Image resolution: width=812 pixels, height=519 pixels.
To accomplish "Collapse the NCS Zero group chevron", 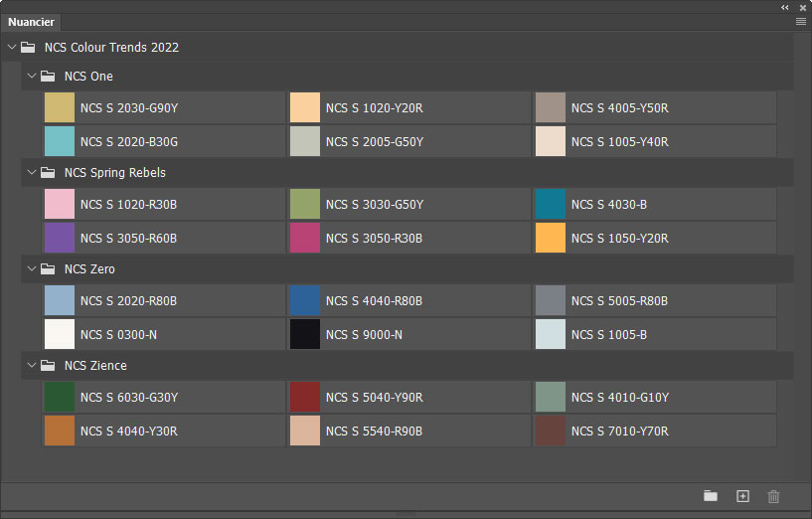I will point(32,268).
